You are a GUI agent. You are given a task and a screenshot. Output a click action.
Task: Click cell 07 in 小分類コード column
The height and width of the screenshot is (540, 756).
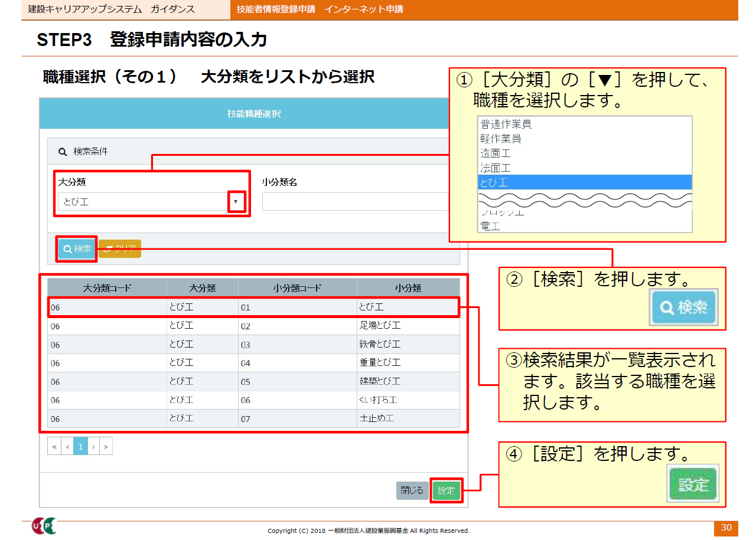pyautogui.click(x=297, y=418)
